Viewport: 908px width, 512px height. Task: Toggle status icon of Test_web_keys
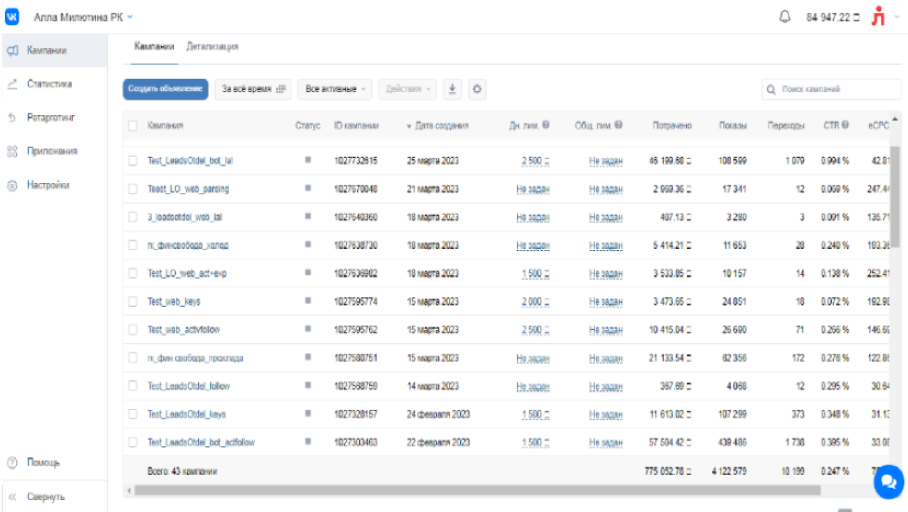coord(308,301)
